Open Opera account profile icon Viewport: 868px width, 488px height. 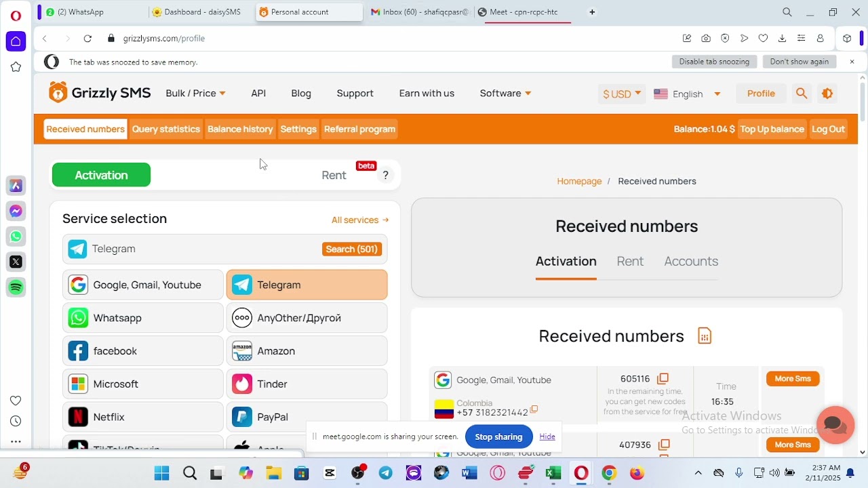tap(820, 39)
